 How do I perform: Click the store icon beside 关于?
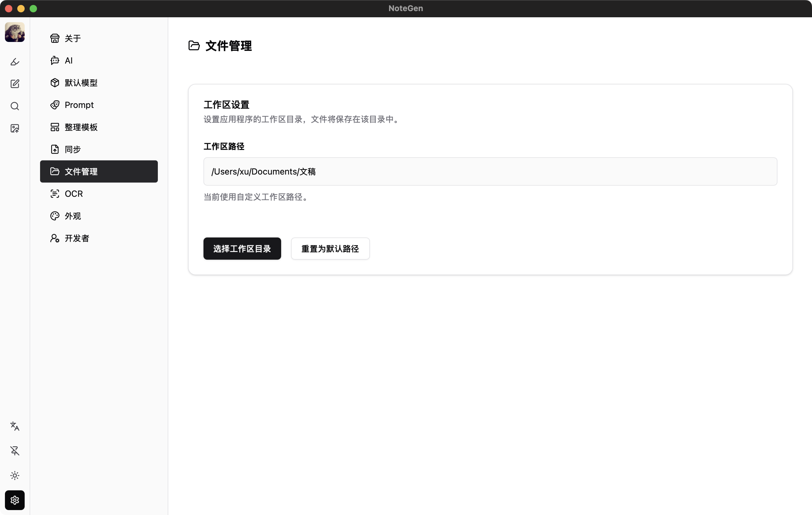55,39
